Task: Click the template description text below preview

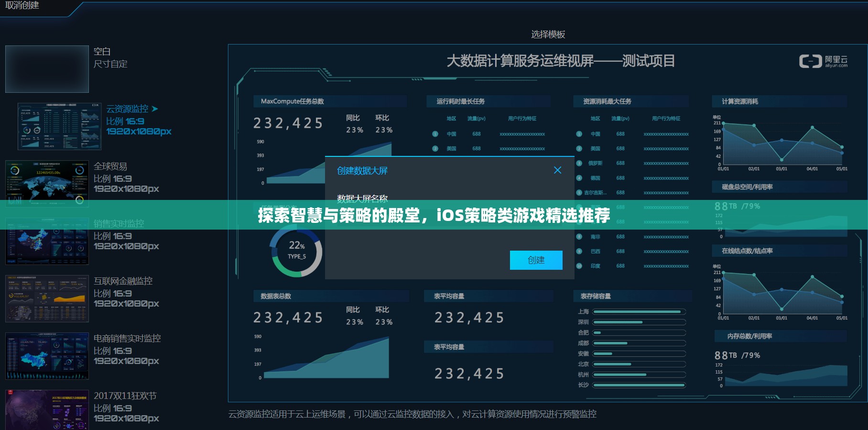Action: pyautogui.click(x=412, y=414)
